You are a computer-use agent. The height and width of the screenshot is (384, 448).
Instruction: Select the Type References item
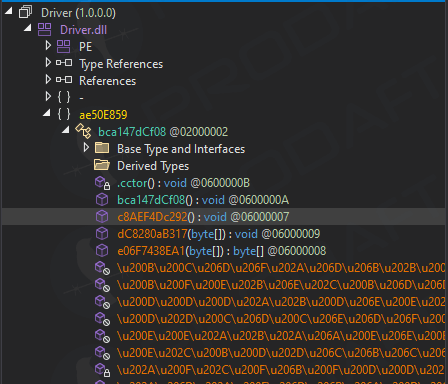pos(121,64)
